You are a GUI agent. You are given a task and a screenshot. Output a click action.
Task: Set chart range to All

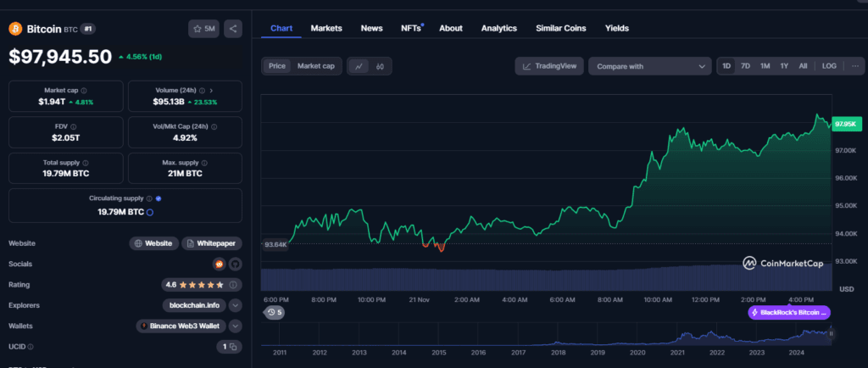(804, 66)
